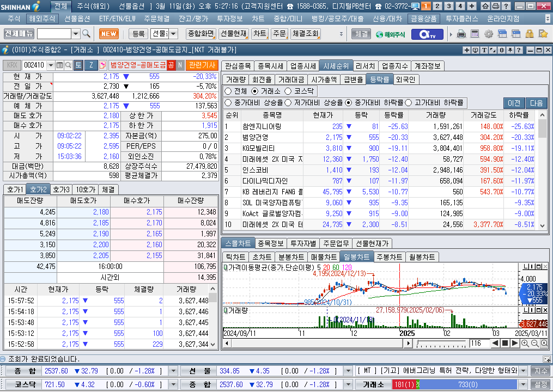Click the ranking table vertical scrollbar

pos(543,170)
